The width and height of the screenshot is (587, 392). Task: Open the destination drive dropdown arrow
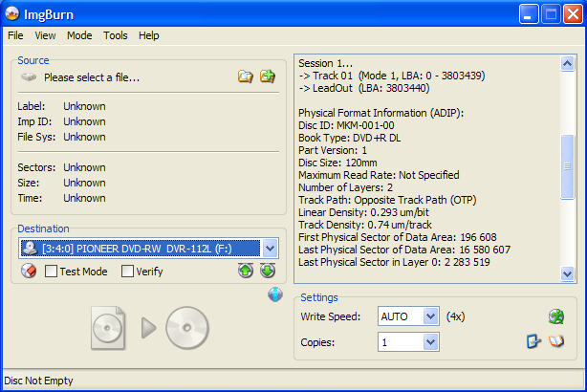(x=270, y=249)
